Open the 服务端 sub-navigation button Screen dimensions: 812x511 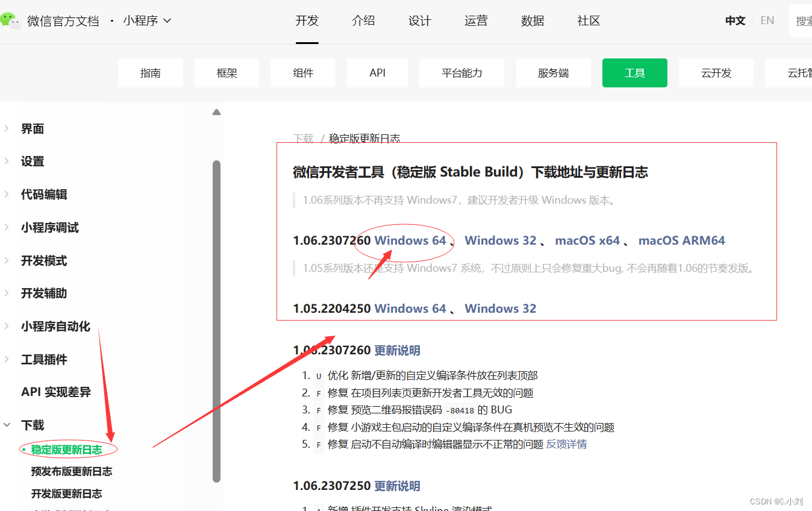point(554,73)
